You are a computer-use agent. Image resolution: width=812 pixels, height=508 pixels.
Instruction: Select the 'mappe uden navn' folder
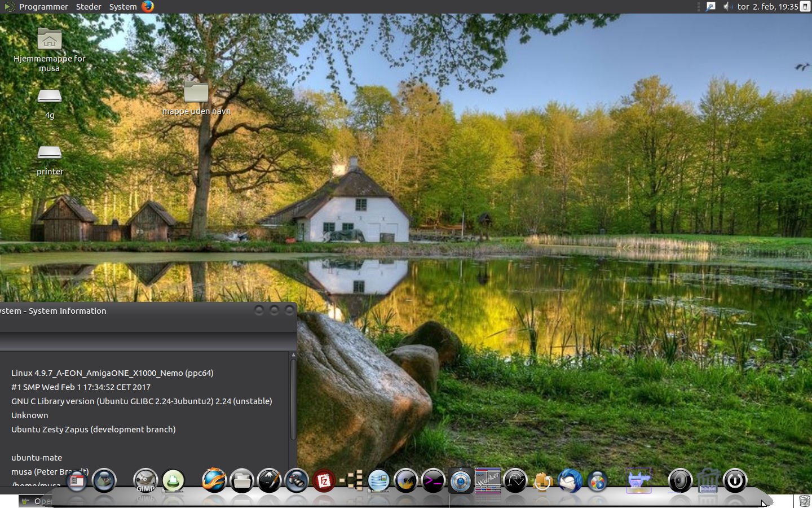tap(196, 93)
